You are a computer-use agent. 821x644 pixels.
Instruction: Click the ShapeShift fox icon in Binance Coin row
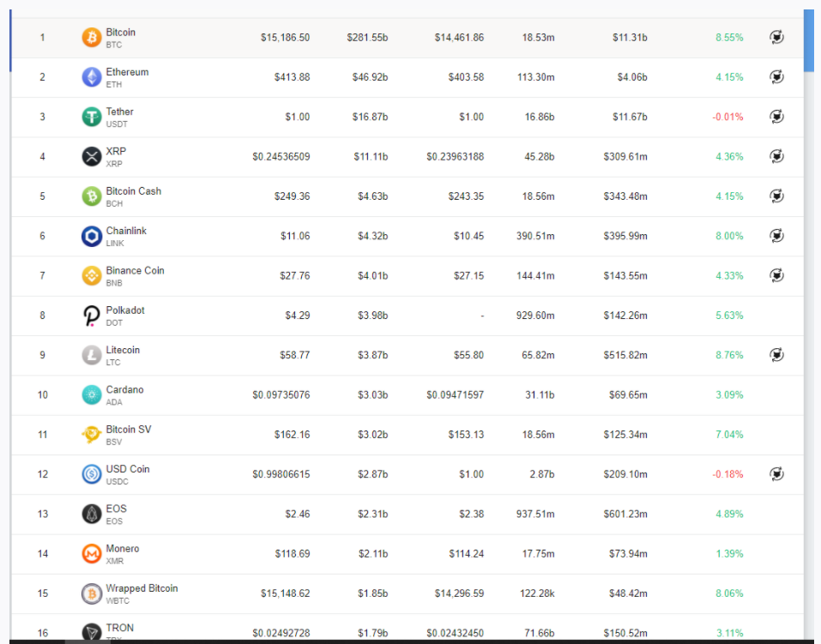(x=777, y=275)
